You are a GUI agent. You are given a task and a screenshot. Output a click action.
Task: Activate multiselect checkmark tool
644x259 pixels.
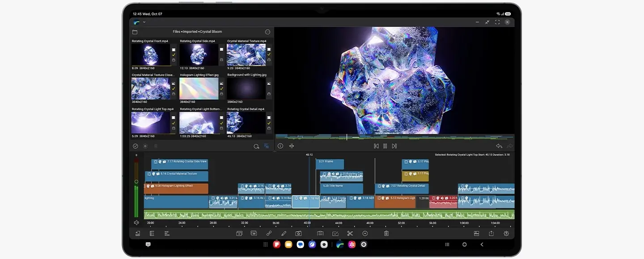coord(335,233)
